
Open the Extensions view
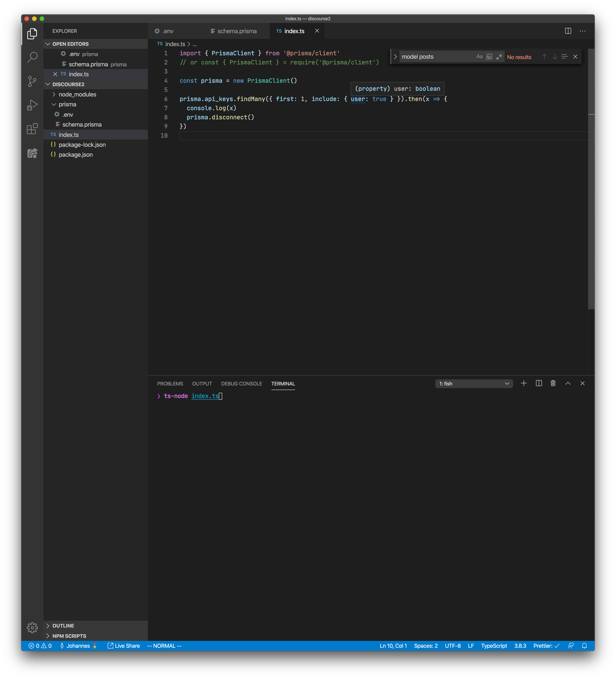click(32, 129)
